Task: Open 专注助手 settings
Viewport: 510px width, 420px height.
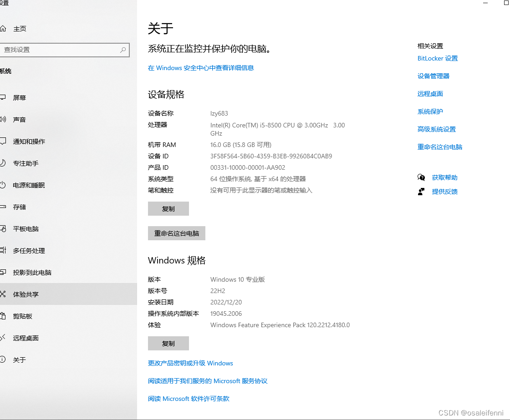Action: coord(25,163)
